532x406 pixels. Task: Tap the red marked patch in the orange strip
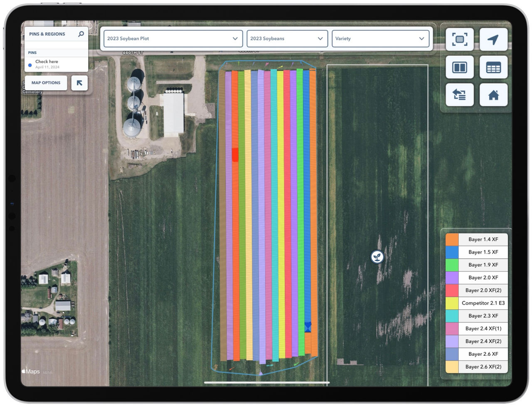[x=235, y=154]
